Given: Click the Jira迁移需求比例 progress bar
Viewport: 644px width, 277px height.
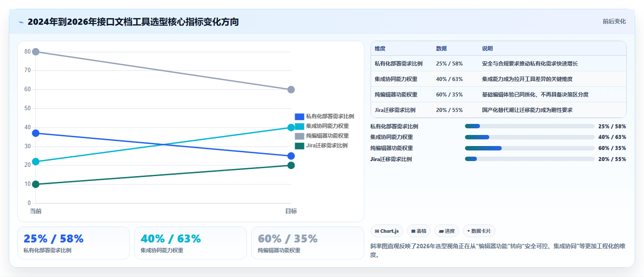Looking at the screenshot, I should 530,159.
